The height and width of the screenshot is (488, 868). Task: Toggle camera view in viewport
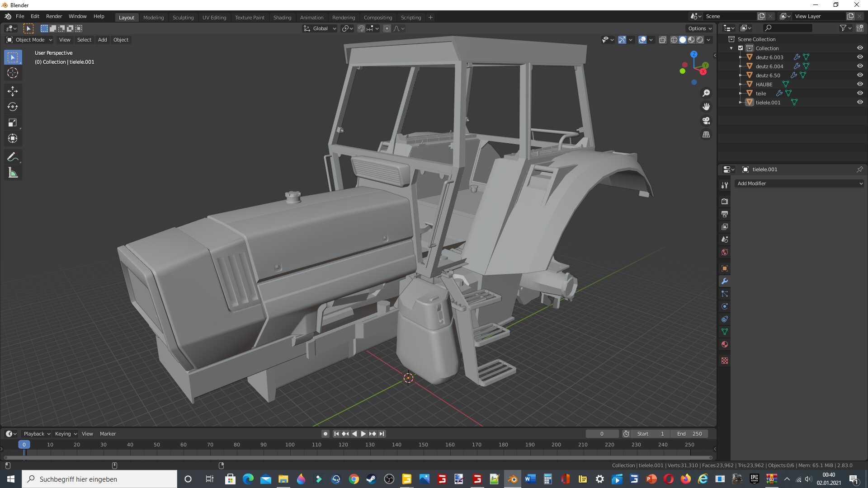coord(706,121)
